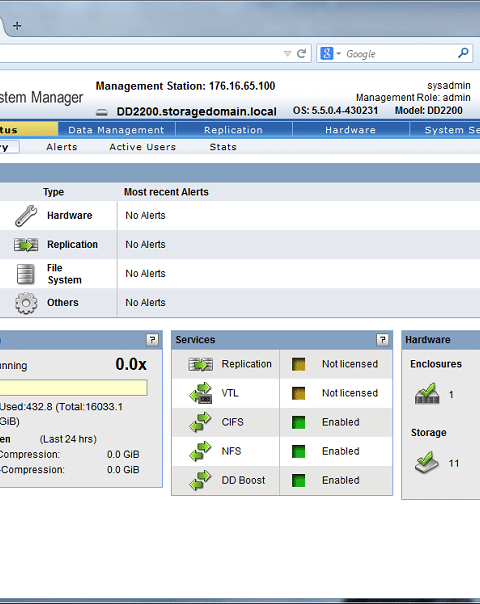Click the Type column header

[54, 192]
